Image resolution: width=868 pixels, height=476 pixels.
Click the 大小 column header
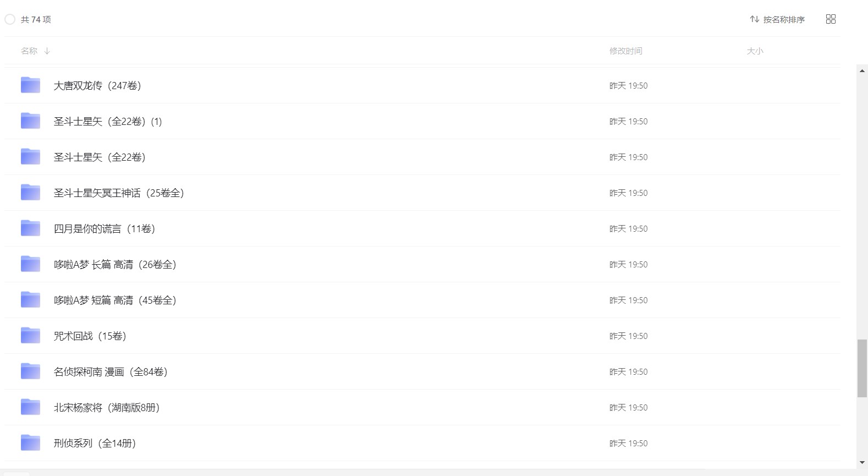(x=755, y=51)
